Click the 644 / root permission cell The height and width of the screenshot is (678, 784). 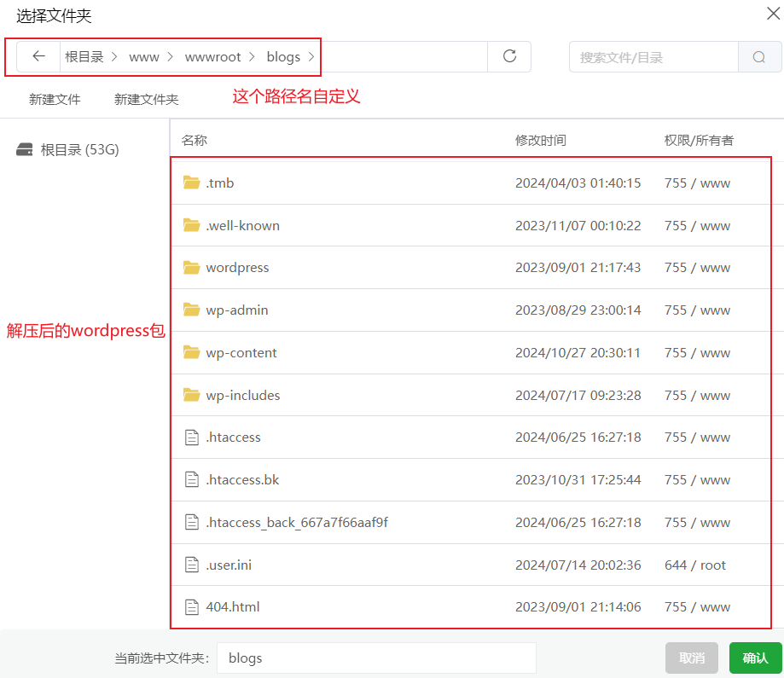pos(695,565)
